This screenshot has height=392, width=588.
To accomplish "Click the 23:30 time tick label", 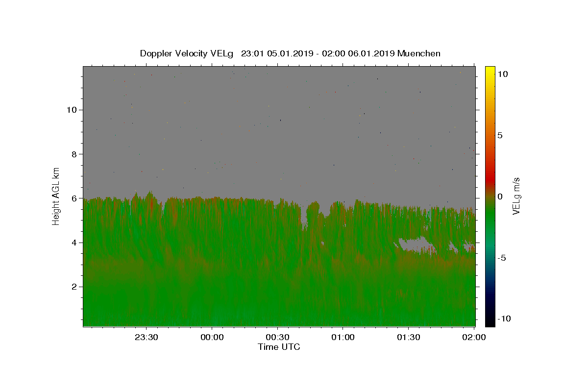I will pyautogui.click(x=147, y=337).
